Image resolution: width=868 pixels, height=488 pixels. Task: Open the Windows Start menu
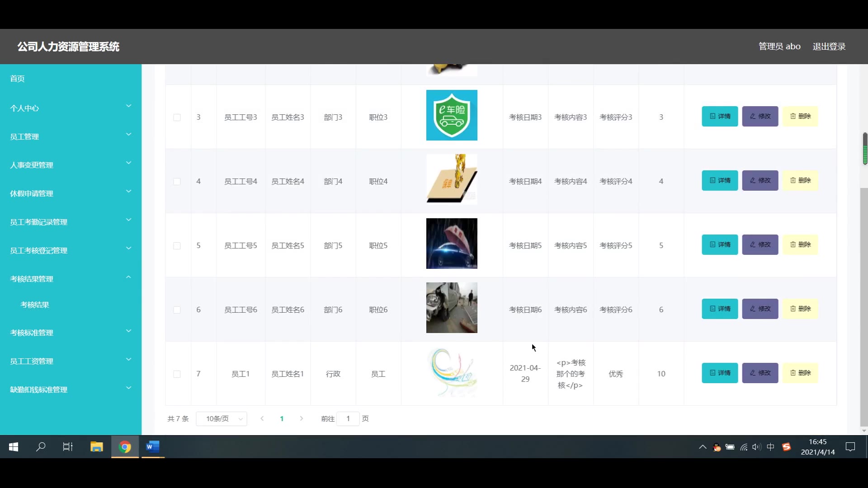coord(14,447)
